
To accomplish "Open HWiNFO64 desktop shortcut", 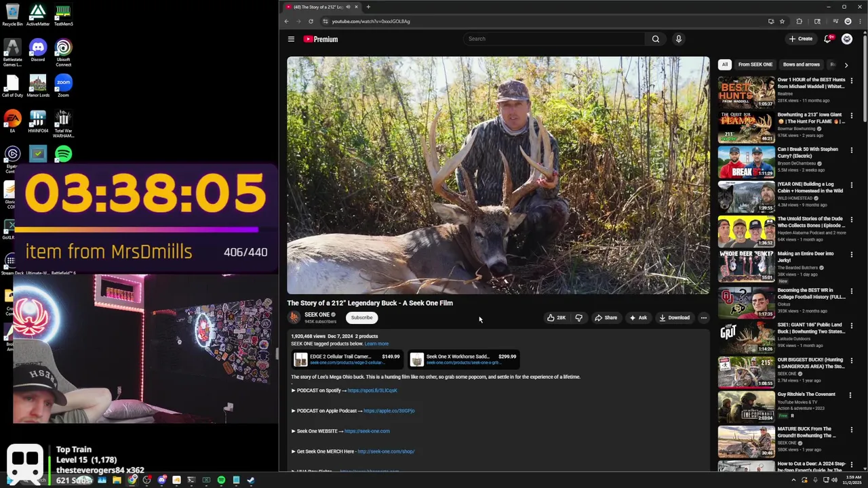I will (38, 122).
